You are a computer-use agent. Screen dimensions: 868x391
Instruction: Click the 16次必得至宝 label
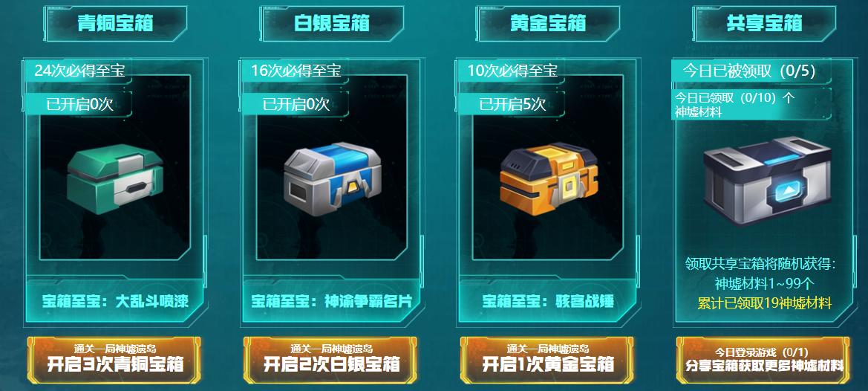click(296, 71)
